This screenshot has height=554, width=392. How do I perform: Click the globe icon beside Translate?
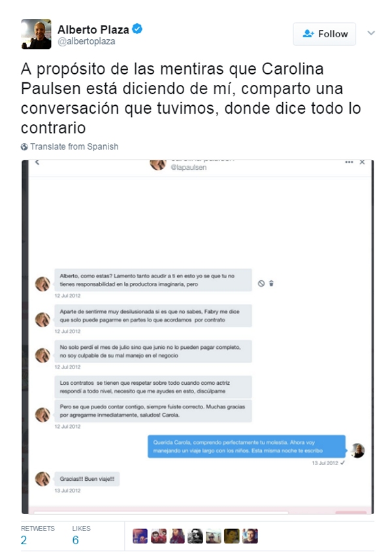click(24, 147)
